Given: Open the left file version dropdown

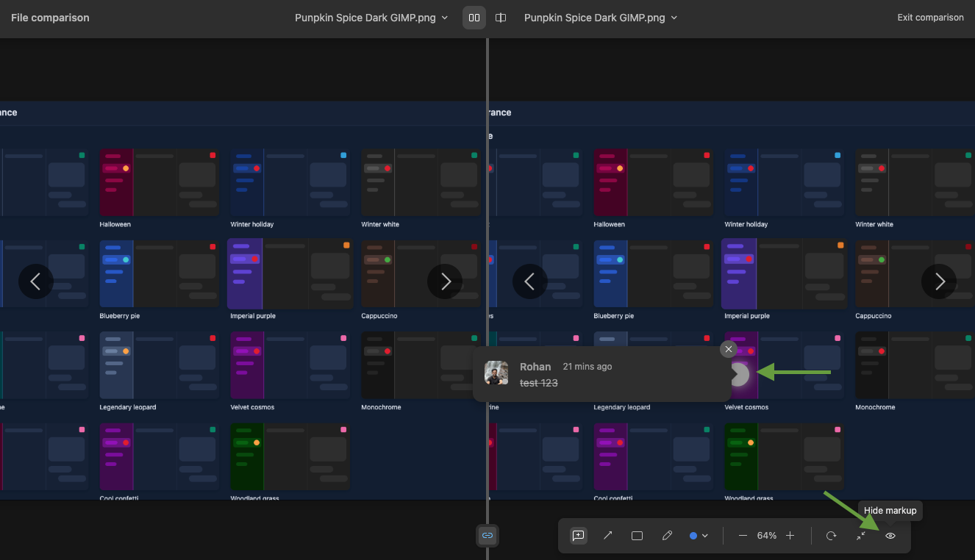Looking at the screenshot, I should pos(371,18).
